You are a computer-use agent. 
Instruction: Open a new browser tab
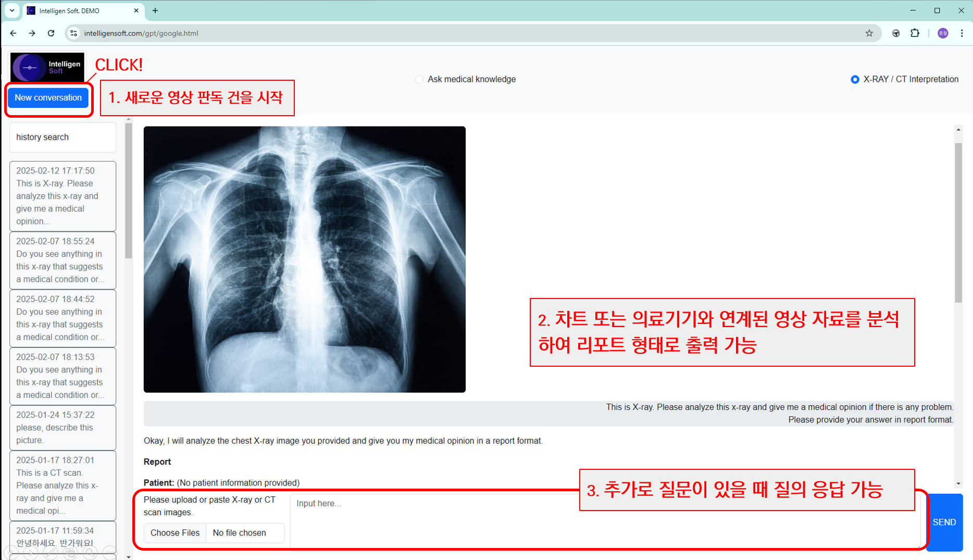pos(155,10)
